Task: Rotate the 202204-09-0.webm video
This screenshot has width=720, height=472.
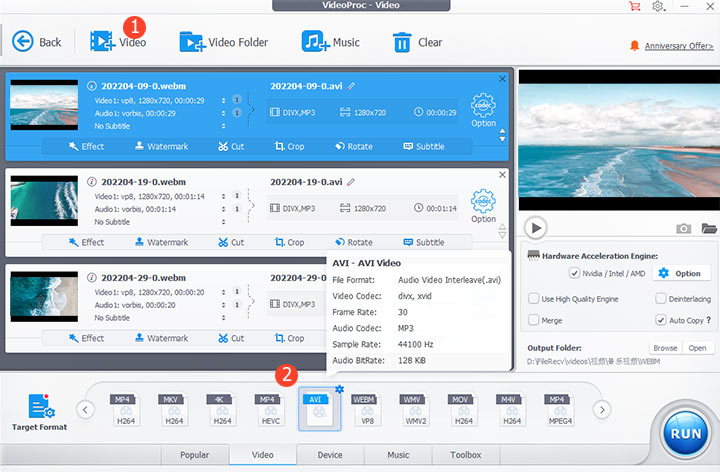Action: (354, 146)
